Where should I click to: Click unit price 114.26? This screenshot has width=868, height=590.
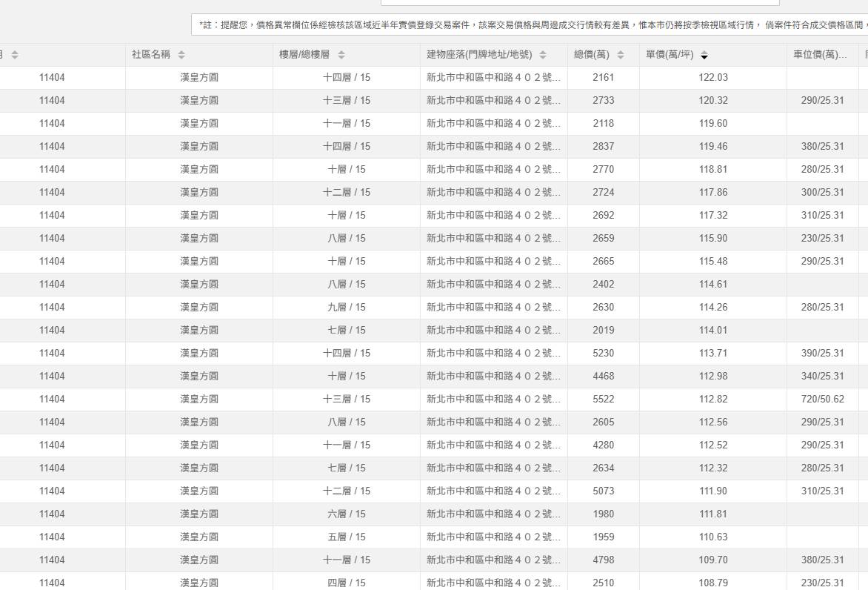[713, 308]
